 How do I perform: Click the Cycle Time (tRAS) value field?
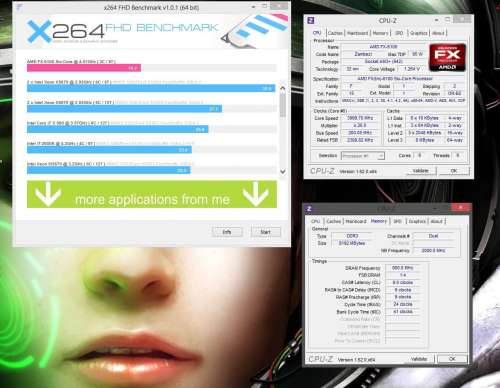click(403, 304)
